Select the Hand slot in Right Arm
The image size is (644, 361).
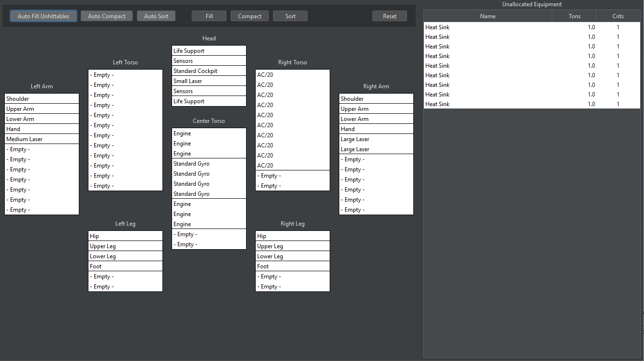pos(376,129)
